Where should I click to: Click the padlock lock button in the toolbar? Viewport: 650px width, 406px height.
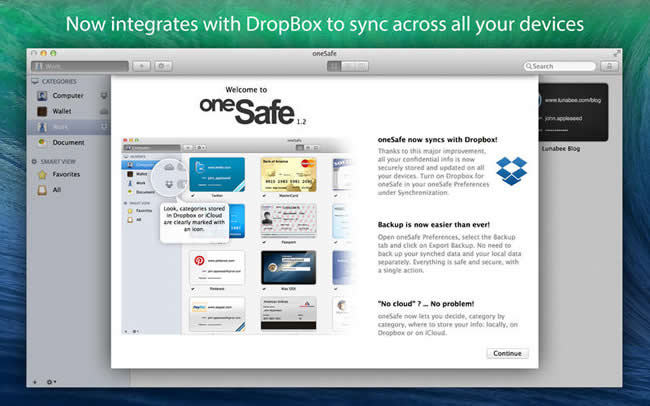(609, 66)
